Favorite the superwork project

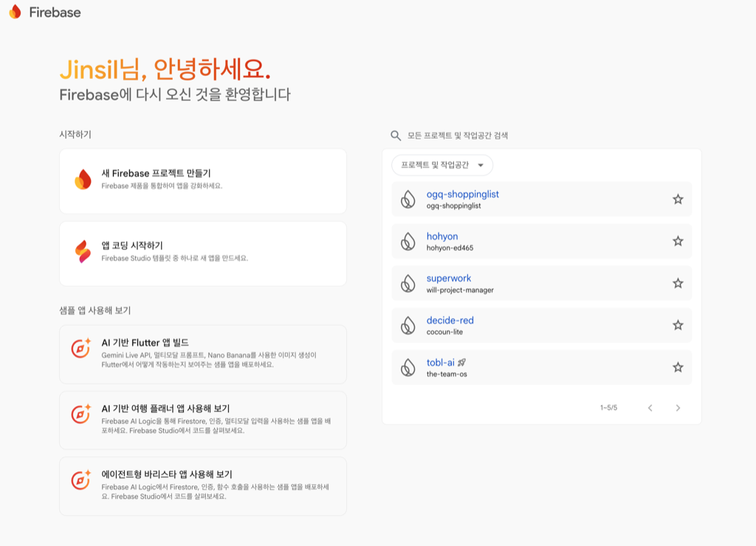point(677,283)
